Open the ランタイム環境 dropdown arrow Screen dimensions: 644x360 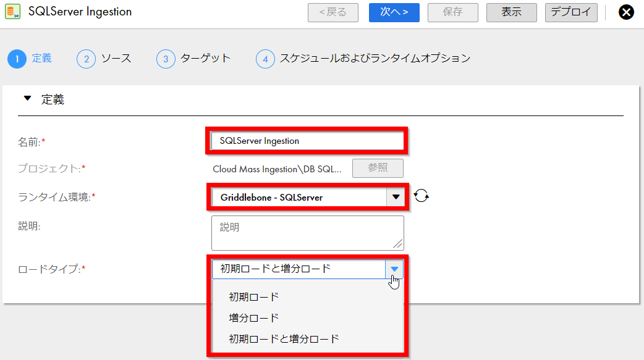point(396,197)
